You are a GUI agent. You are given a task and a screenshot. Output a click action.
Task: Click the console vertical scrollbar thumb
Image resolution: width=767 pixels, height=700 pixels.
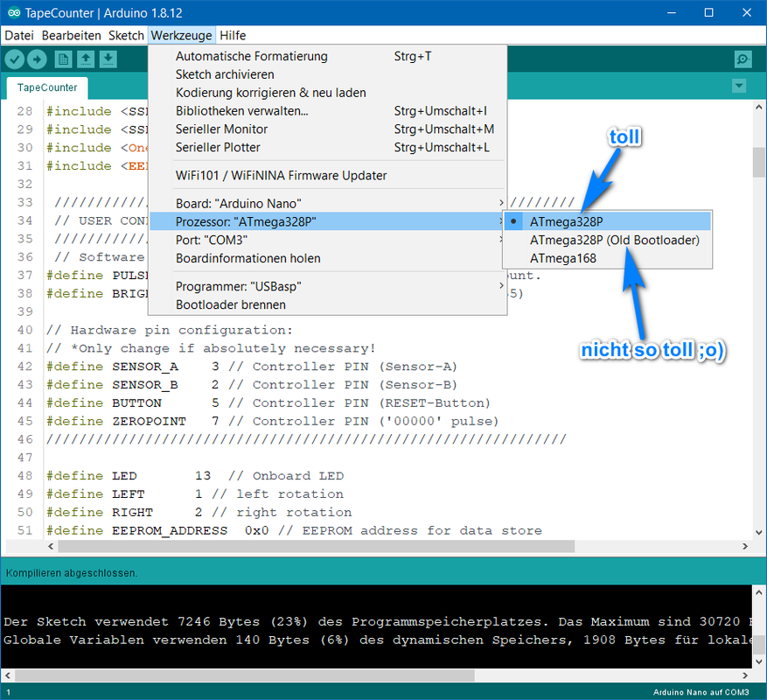click(x=758, y=644)
